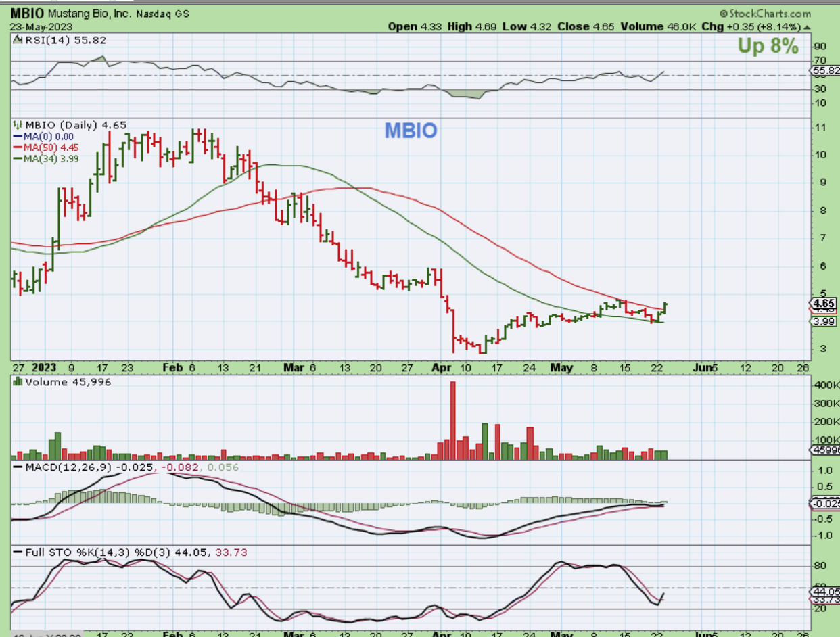Click the May label on the price panel date axis

(x=561, y=368)
